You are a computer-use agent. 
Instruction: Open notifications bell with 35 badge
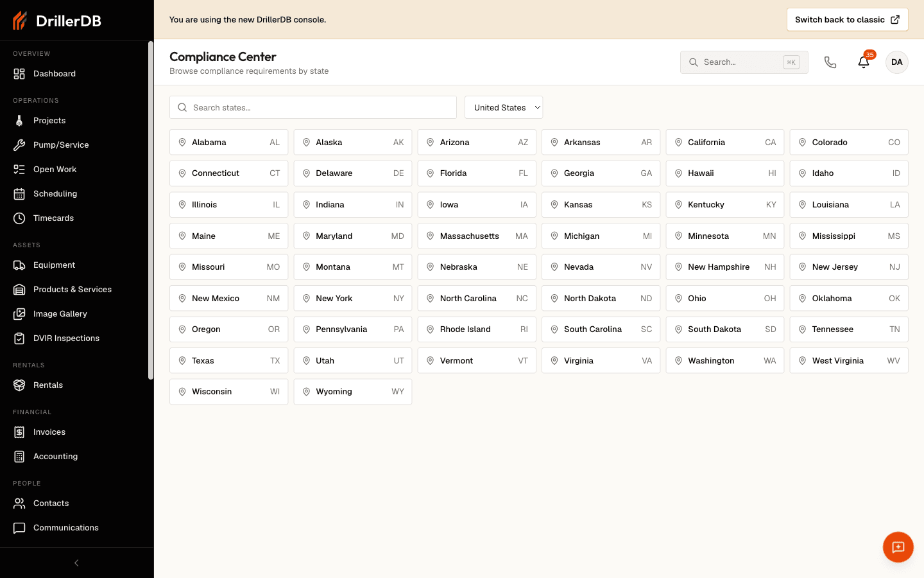(x=864, y=62)
